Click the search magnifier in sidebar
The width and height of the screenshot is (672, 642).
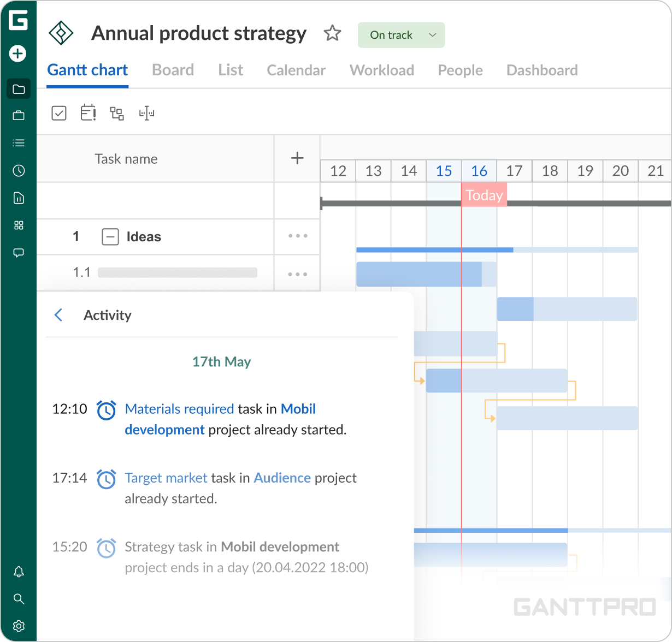pyautogui.click(x=19, y=599)
